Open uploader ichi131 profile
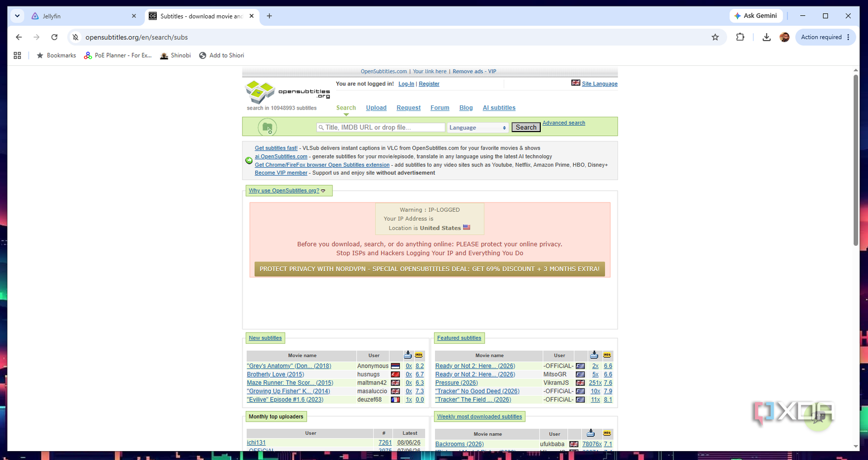The image size is (868, 460). coord(256,443)
